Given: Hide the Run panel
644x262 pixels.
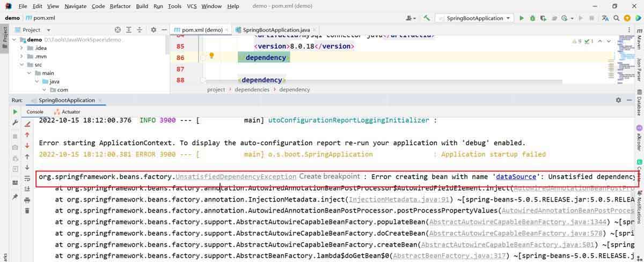Looking at the screenshot, I should tap(629, 100).
